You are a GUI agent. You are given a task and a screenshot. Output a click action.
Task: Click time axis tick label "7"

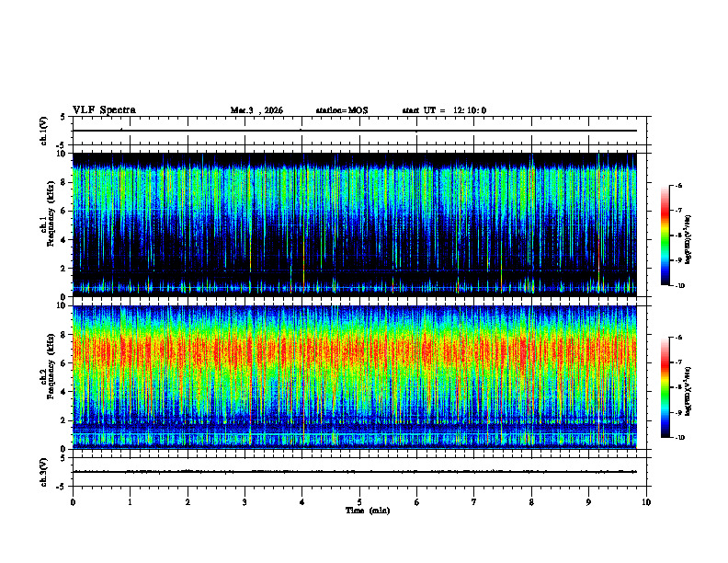(x=474, y=502)
